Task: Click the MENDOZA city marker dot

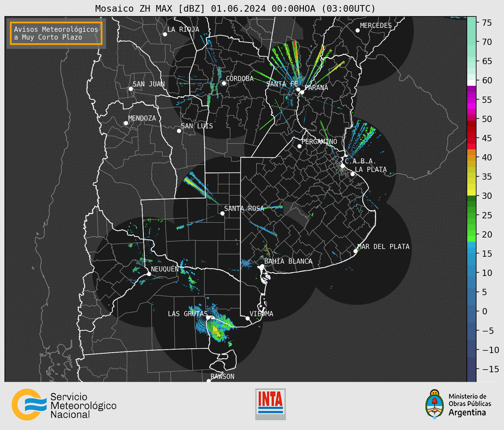Action: 126,123
